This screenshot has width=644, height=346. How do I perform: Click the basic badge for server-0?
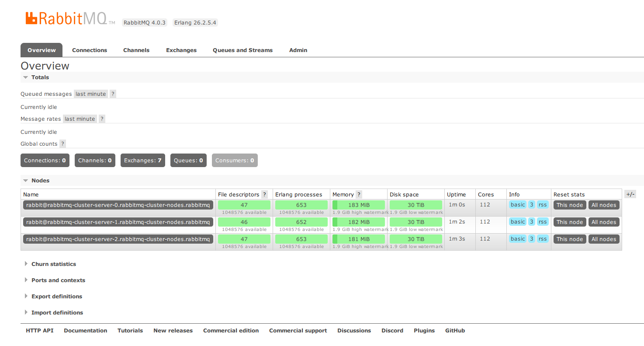[x=518, y=205]
